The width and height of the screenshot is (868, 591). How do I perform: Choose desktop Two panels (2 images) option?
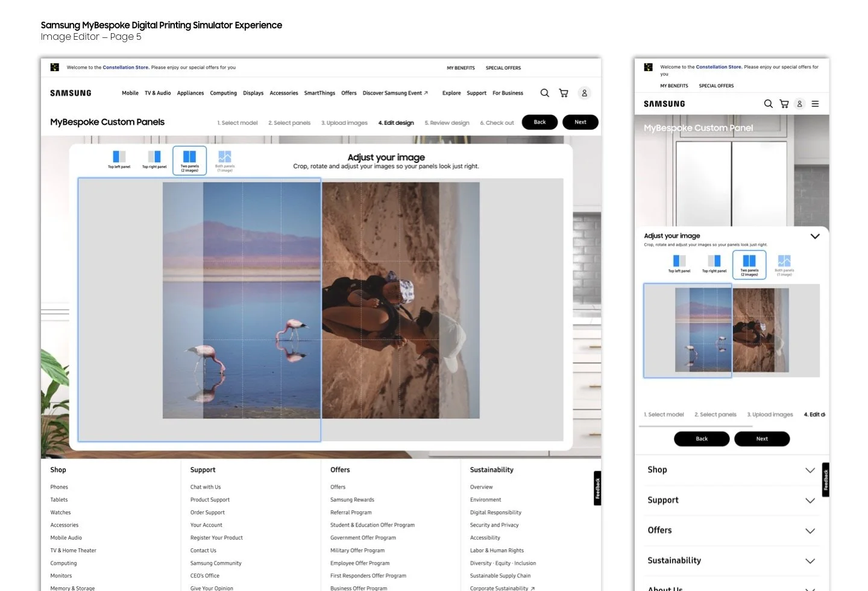tap(190, 160)
